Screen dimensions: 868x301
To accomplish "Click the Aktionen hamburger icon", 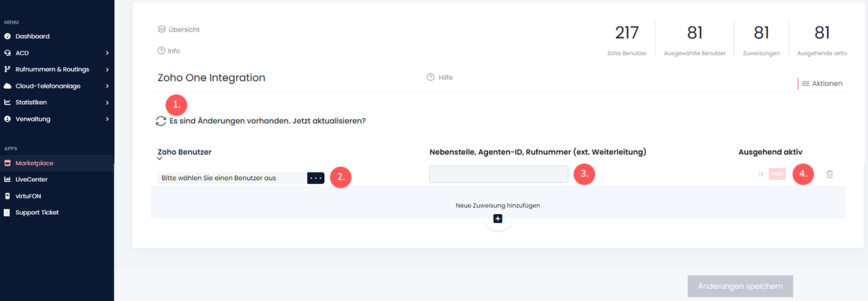I will pos(806,83).
